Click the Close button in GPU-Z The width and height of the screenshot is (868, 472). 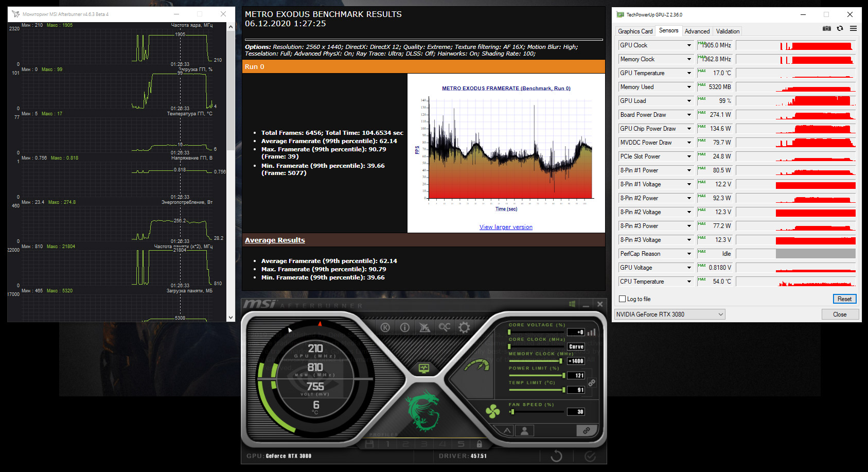click(x=840, y=314)
